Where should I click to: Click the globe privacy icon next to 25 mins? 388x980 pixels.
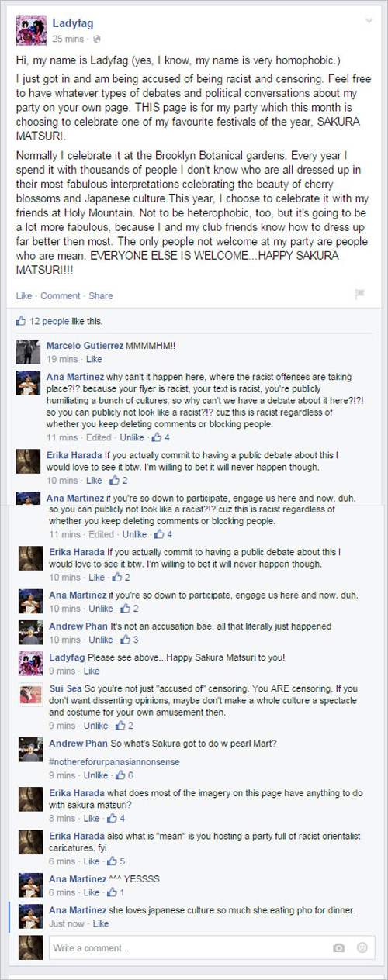click(95, 39)
